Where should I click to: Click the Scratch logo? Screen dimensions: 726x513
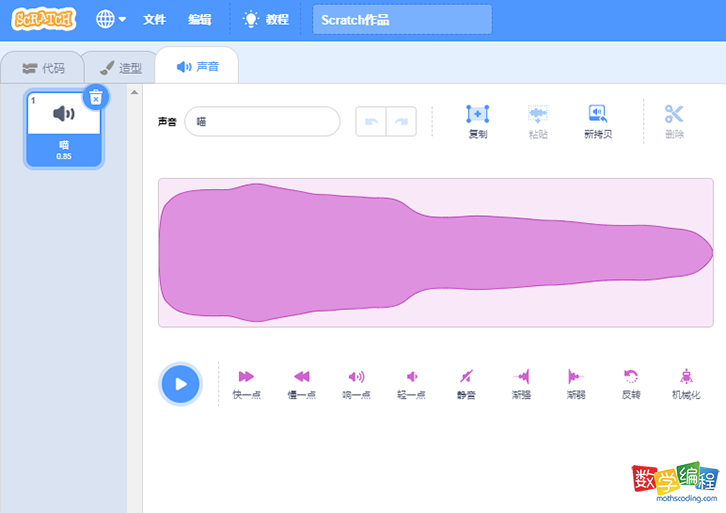[44, 19]
